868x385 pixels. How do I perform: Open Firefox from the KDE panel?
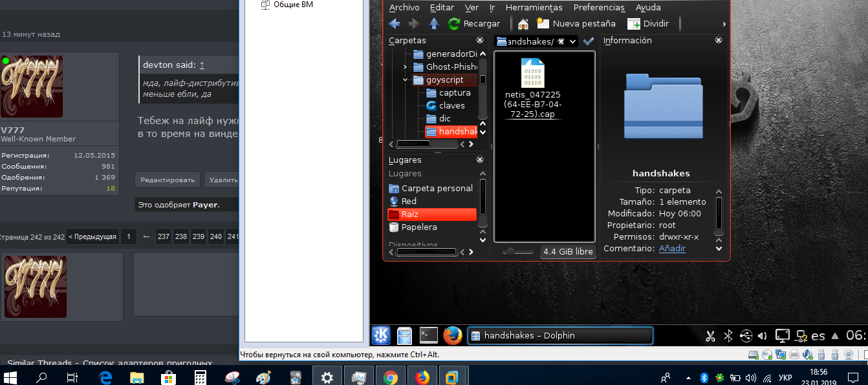coord(453,335)
